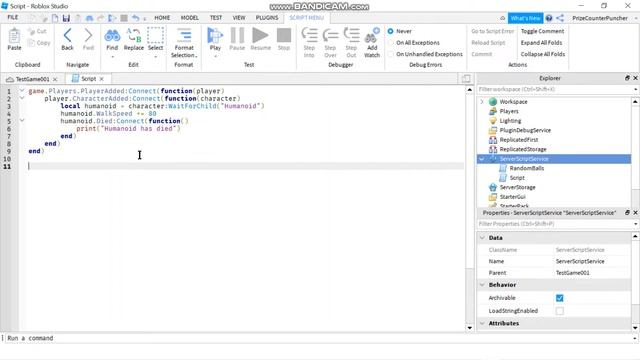Click Collapse All Folds action

[x=543, y=54]
